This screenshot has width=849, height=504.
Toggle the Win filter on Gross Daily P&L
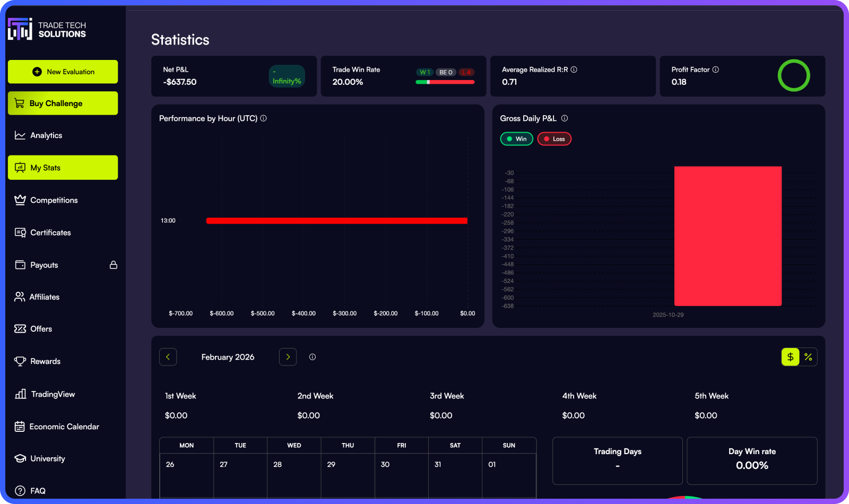point(516,138)
